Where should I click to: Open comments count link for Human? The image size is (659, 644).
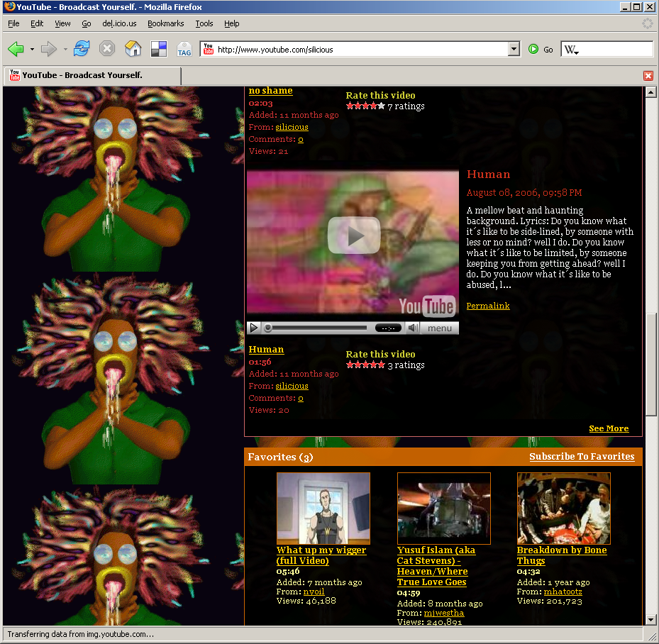click(x=301, y=398)
